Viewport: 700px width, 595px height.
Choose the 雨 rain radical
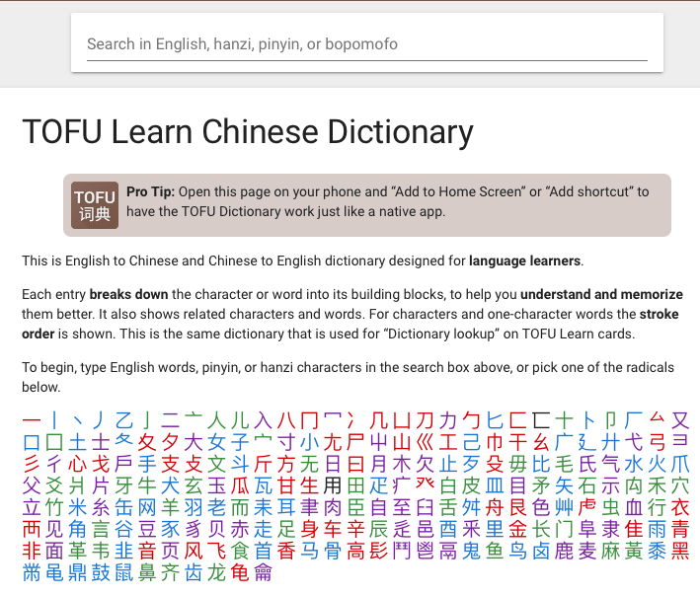[x=657, y=529]
